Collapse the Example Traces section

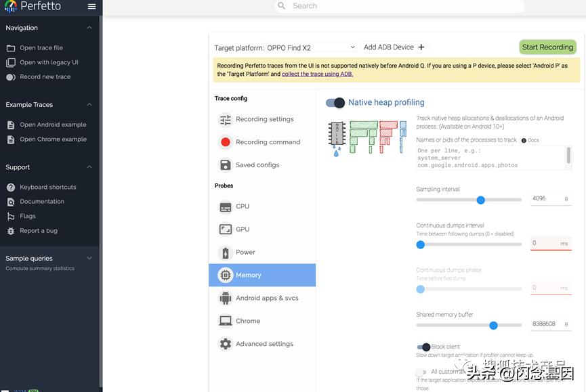[x=89, y=104]
